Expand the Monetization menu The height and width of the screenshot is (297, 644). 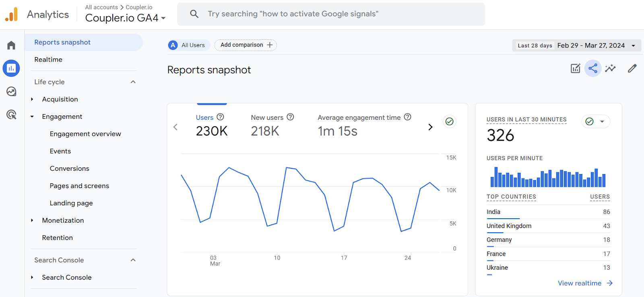[32, 220]
